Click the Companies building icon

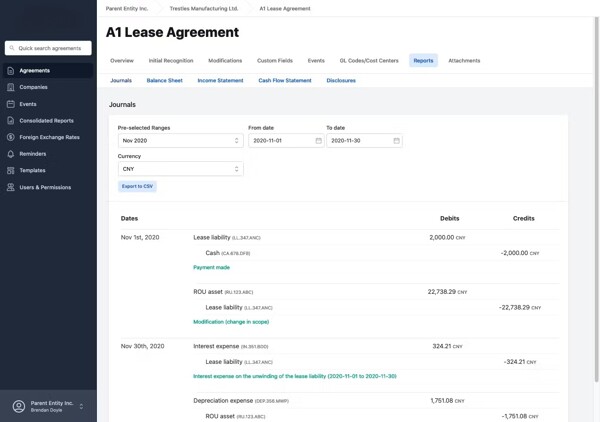click(x=11, y=87)
